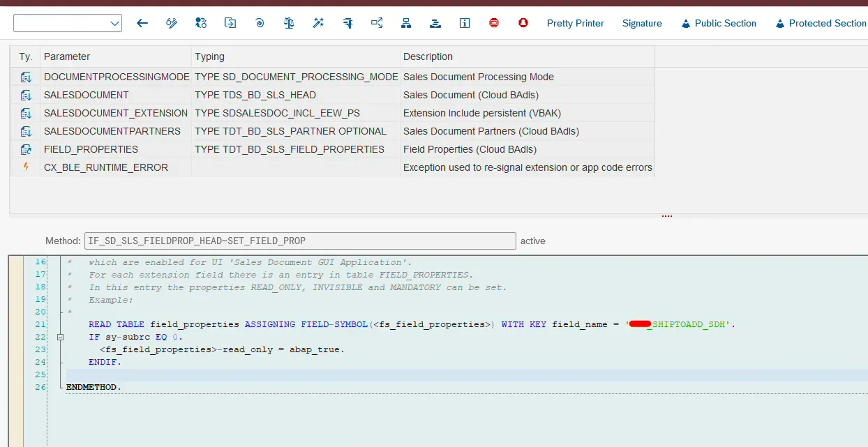868x447 pixels.
Task: Open the command field dropdown arrow
Action: click(117, 23)
